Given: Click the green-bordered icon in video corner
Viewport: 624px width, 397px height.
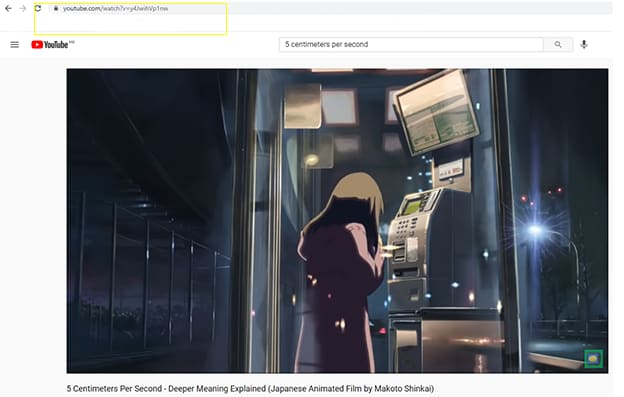Looking at the screenshot, I should [593, 359].
